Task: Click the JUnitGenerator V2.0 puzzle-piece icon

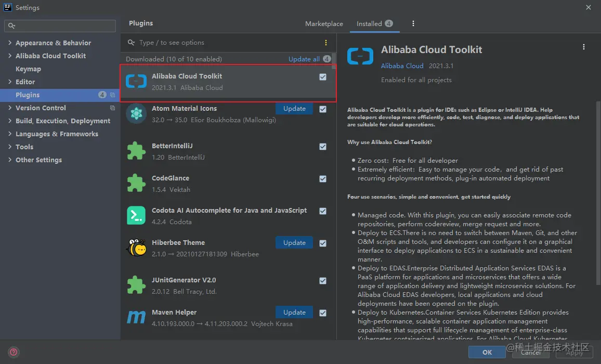Action: (x=136, y=285)
